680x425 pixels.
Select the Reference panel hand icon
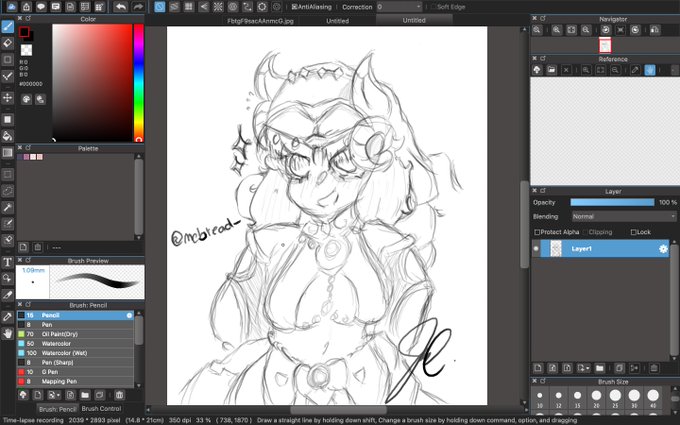pos(650,70)
